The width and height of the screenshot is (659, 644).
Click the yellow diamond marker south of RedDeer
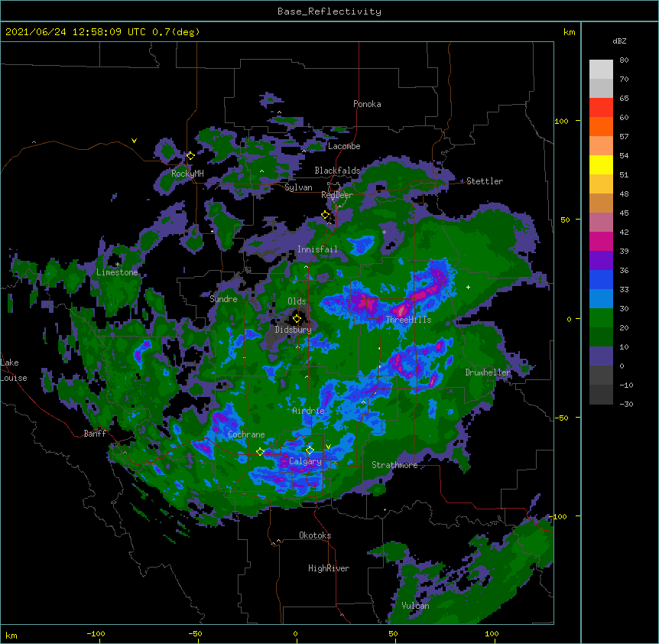[326, 215]
